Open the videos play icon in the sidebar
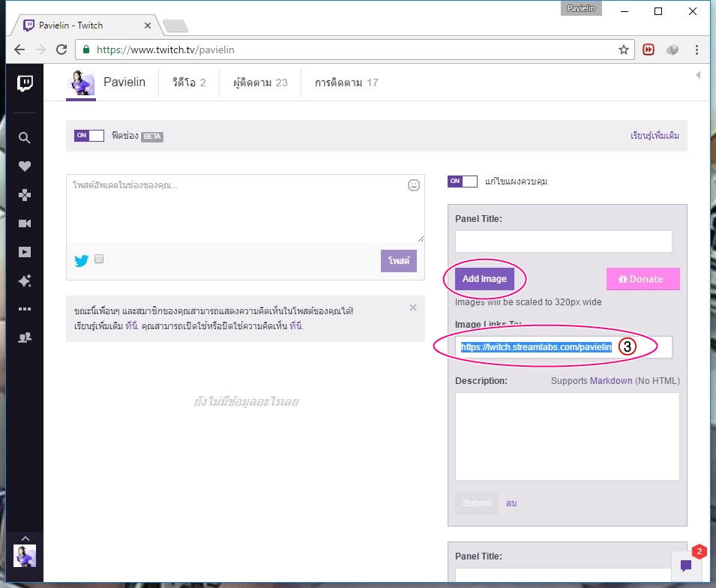This screenshot has height=588, width=716. tap(25, 252)
